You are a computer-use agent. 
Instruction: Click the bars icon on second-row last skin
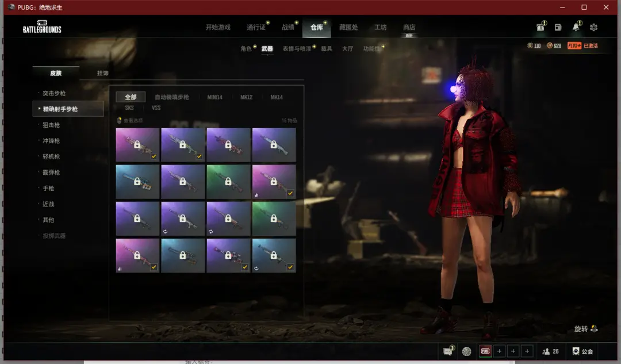(256, 195)
